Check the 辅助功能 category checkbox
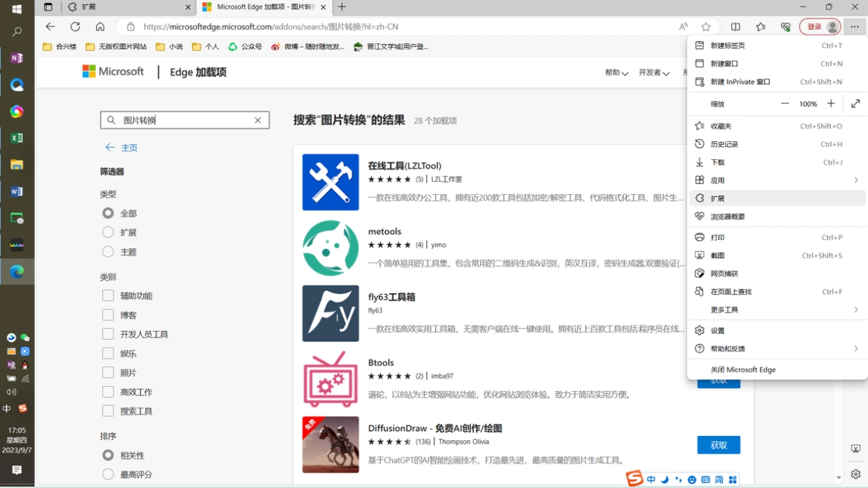The image size is (868, 488). 108,295
